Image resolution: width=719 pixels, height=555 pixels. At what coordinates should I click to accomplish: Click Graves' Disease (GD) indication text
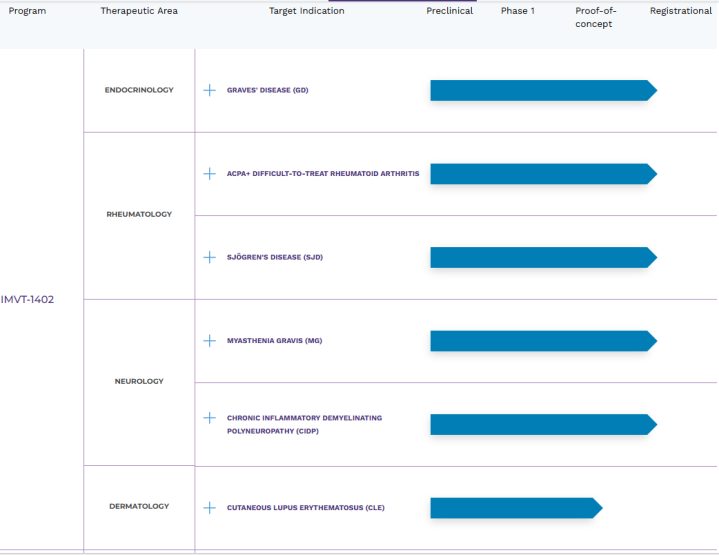[x=268, y=90]
